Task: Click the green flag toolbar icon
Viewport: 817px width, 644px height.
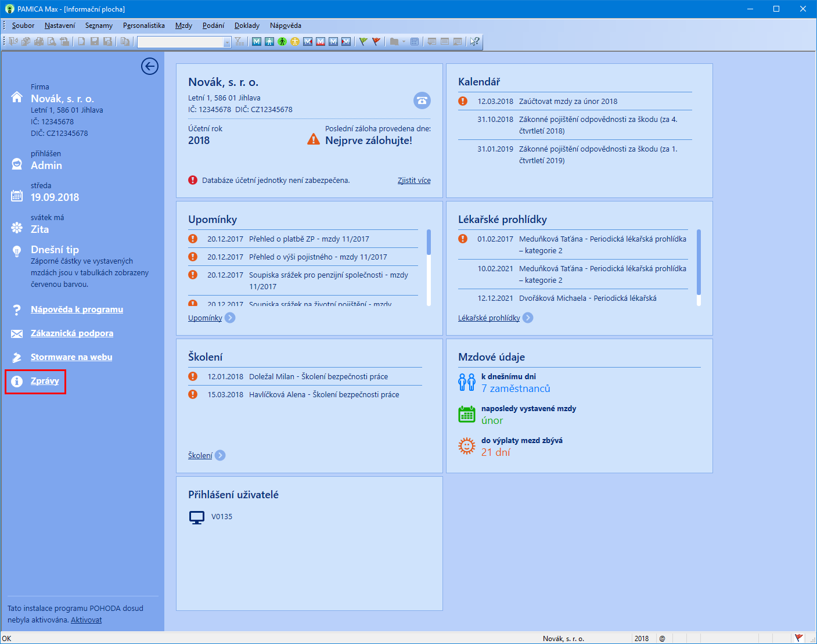Action: coord(363,41)
